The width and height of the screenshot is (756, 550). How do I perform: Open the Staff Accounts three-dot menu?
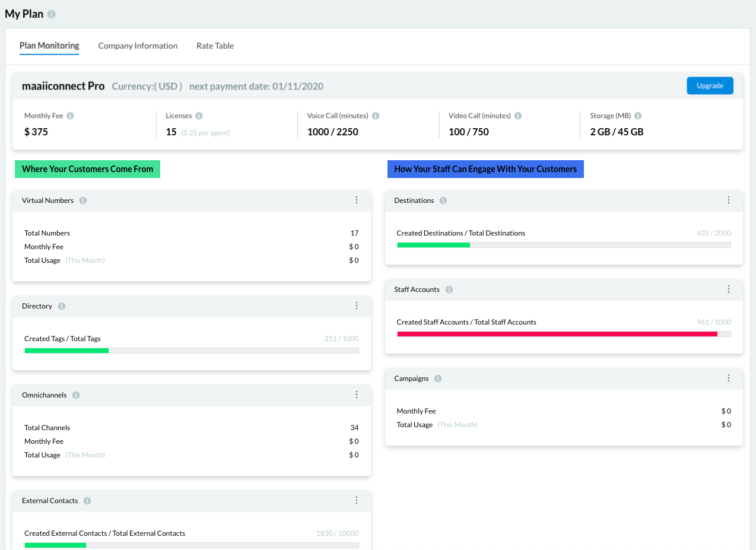(729, 289)
